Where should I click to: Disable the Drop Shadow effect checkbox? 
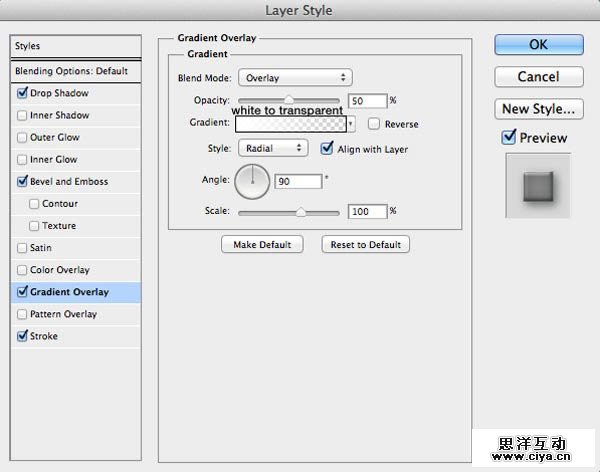pos(23,93)
